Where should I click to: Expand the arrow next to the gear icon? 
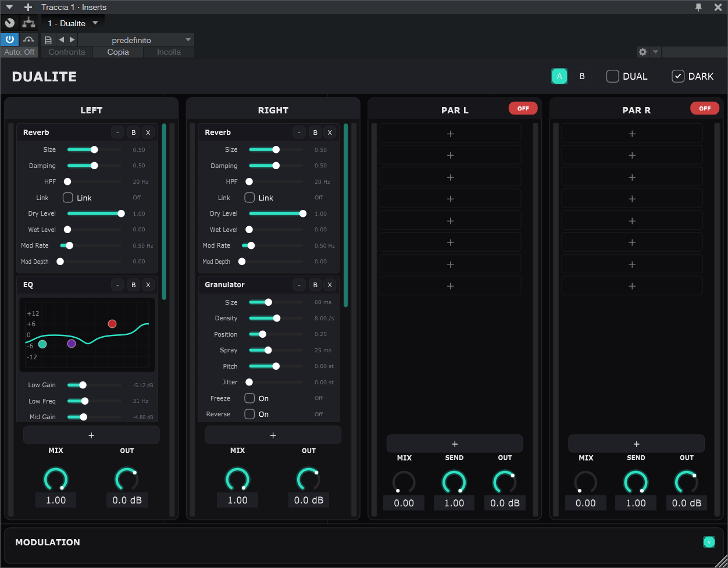(x=655, y=52)
